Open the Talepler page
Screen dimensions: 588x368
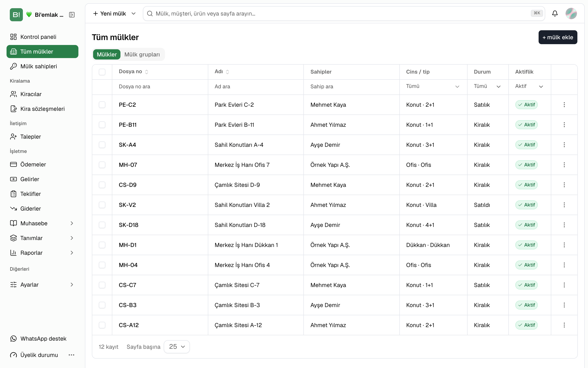tap(42, 137)
